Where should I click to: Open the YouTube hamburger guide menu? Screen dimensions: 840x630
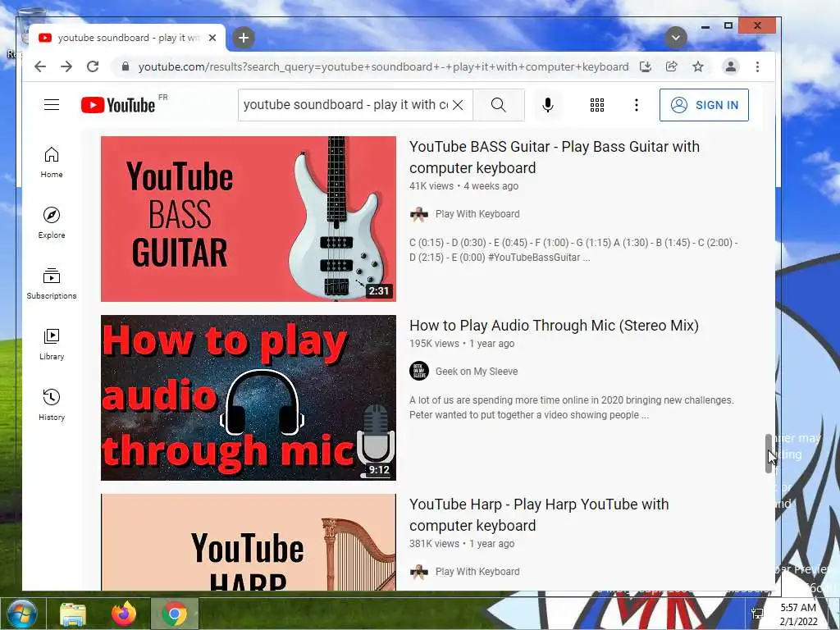52,104
